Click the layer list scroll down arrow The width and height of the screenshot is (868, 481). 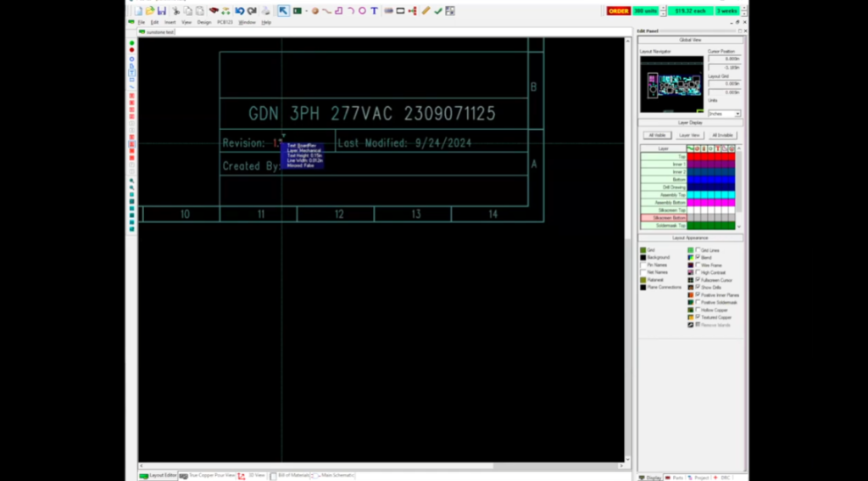click(739, 227)
